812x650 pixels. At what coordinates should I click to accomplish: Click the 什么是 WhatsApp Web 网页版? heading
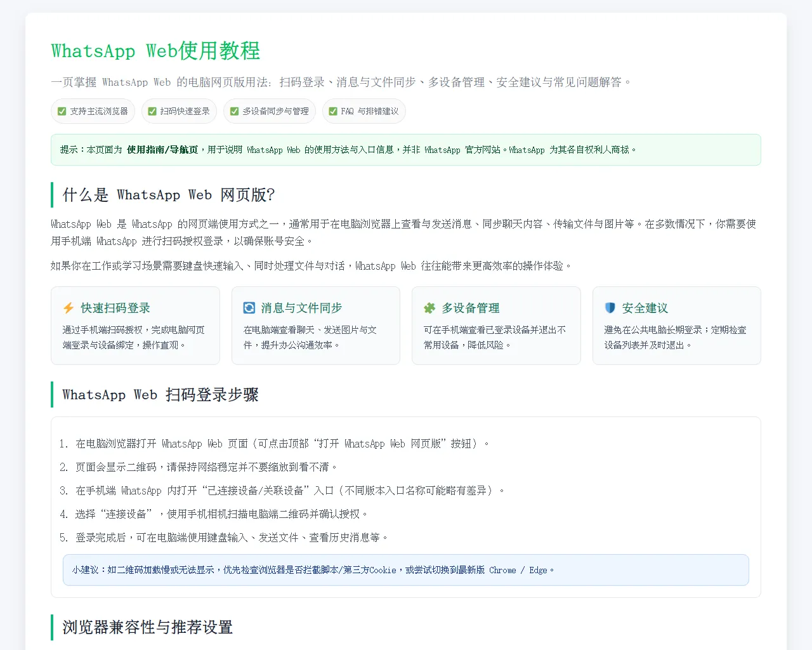tap(168, 195)
